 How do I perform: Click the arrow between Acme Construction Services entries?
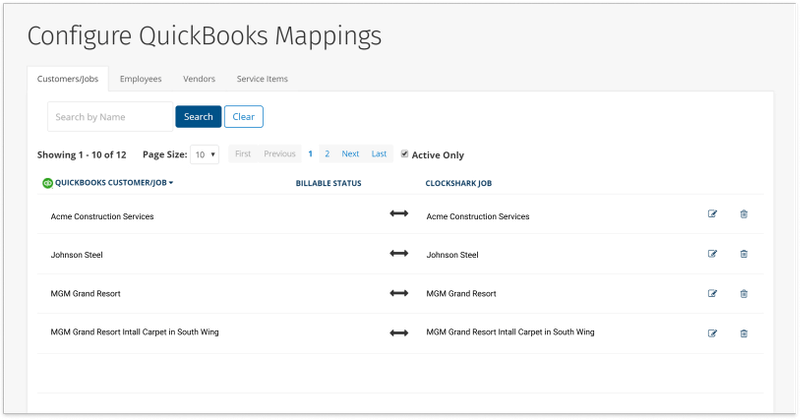pos(399,213)
